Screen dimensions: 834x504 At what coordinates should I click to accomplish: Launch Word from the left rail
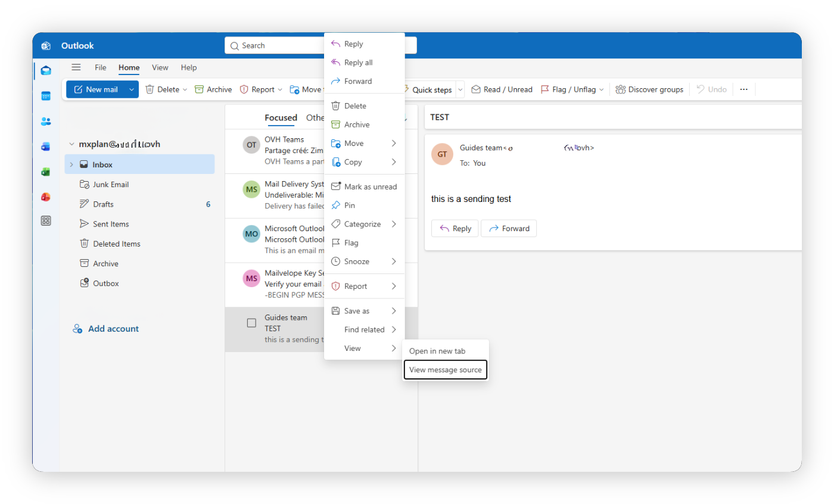46,147
